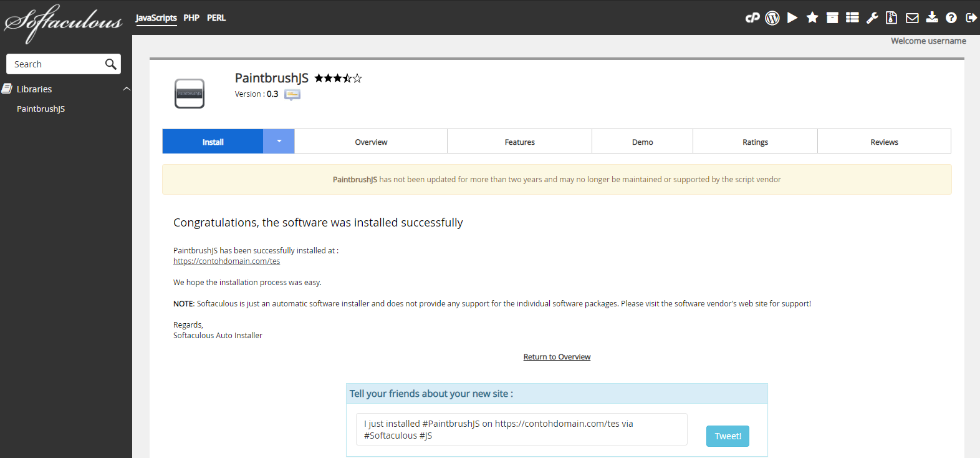Viewport: 980px width, 458px height.
Task: Open the zipped file backups icon
Action: pyautogui.click(x=891, y=17)
